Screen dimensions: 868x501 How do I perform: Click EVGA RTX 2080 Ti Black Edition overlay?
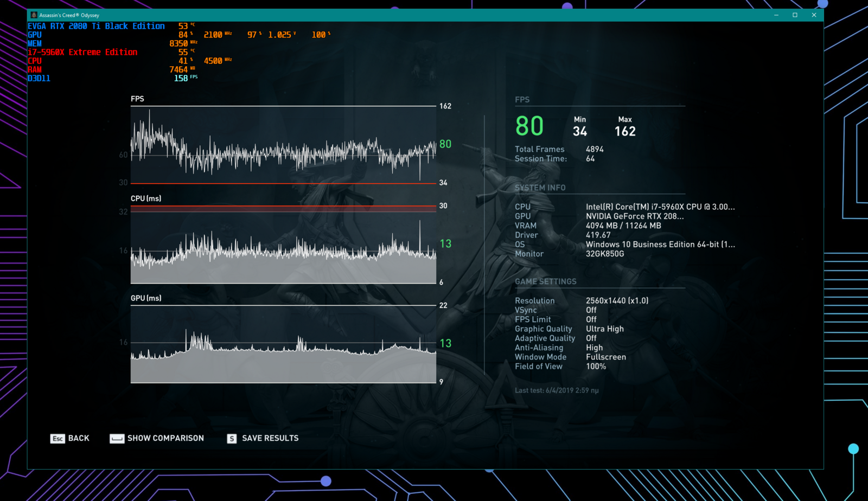pos(96,26)
